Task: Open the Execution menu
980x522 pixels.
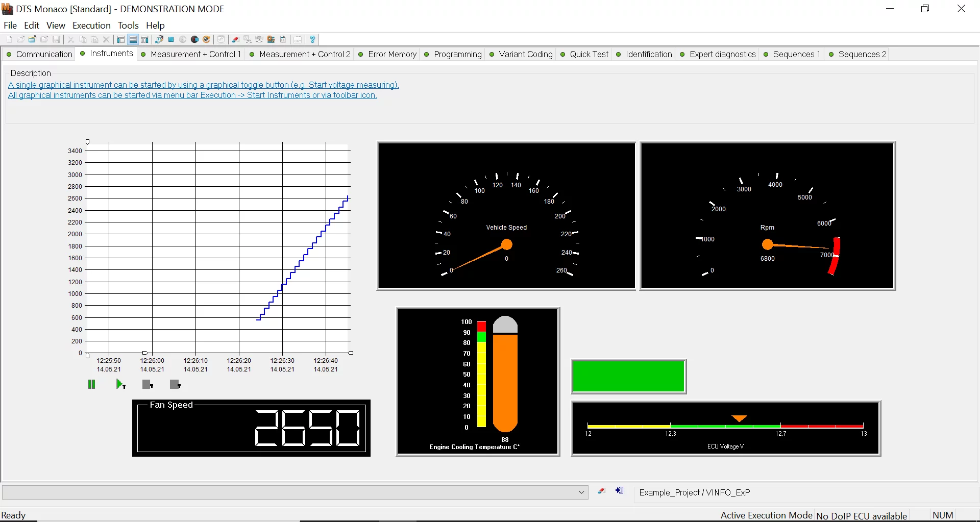Action: pos(91,26)
